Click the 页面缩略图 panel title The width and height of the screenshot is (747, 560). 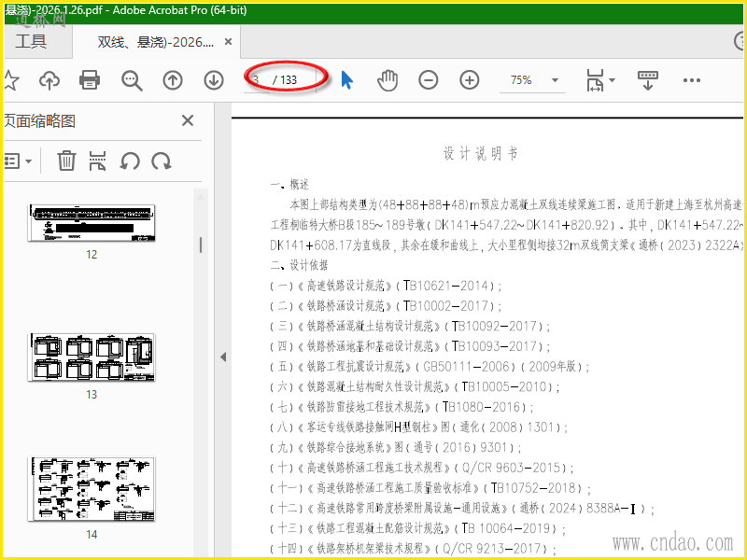click(40, 121)
